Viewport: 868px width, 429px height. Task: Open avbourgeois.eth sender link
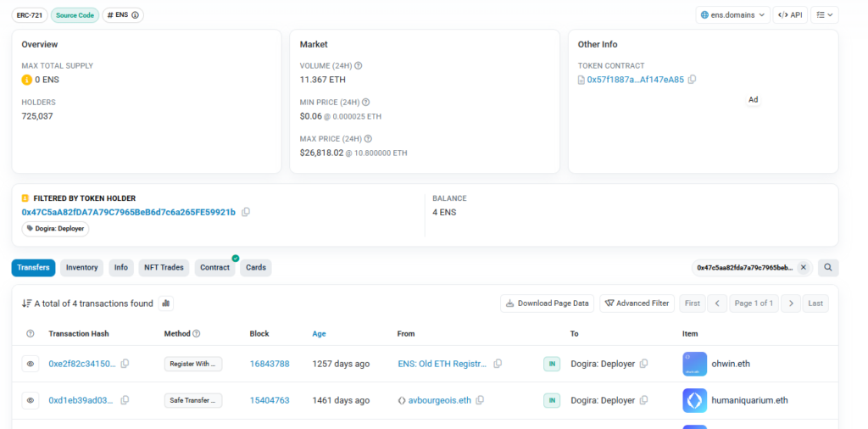[440, 400]
